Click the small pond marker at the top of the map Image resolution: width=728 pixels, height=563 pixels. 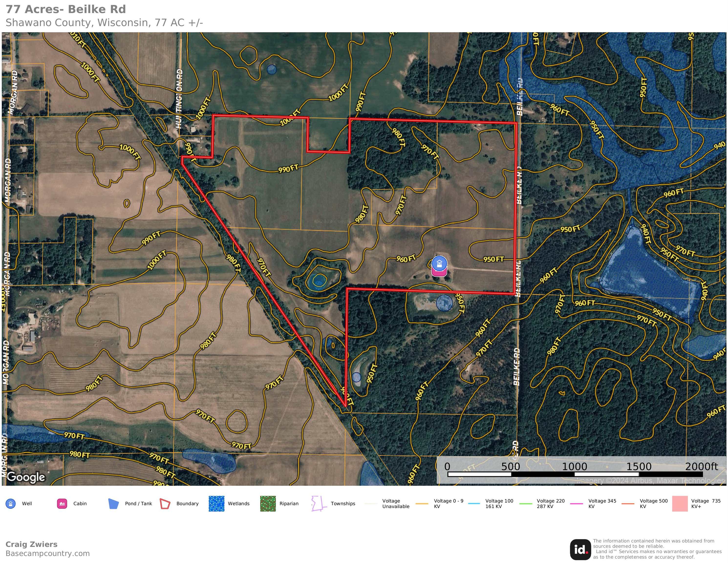click(272, 69)
